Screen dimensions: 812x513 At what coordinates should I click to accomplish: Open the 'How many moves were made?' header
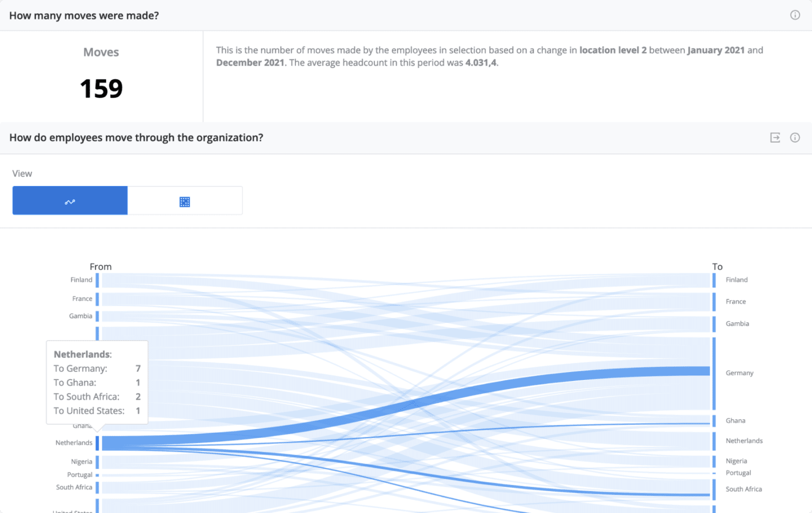tap(83, 15)
